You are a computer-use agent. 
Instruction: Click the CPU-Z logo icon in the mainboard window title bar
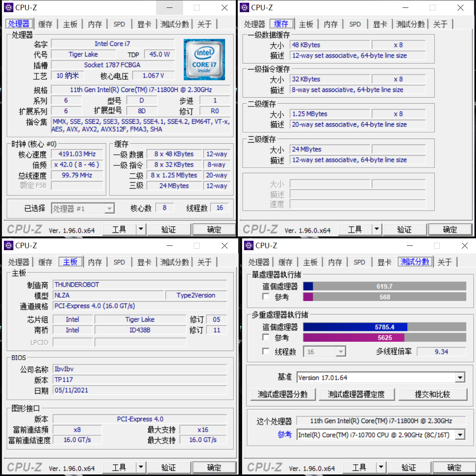click(x=9, y=245)
